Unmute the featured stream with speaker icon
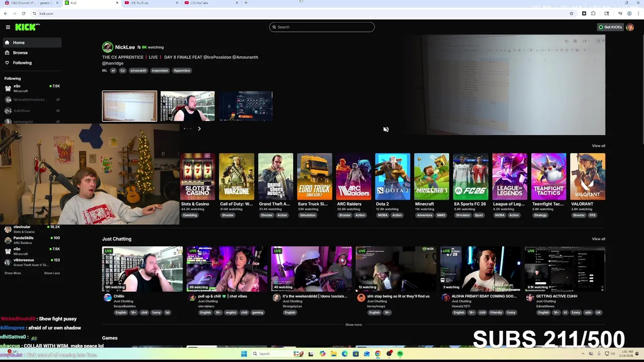 [386, 129]
